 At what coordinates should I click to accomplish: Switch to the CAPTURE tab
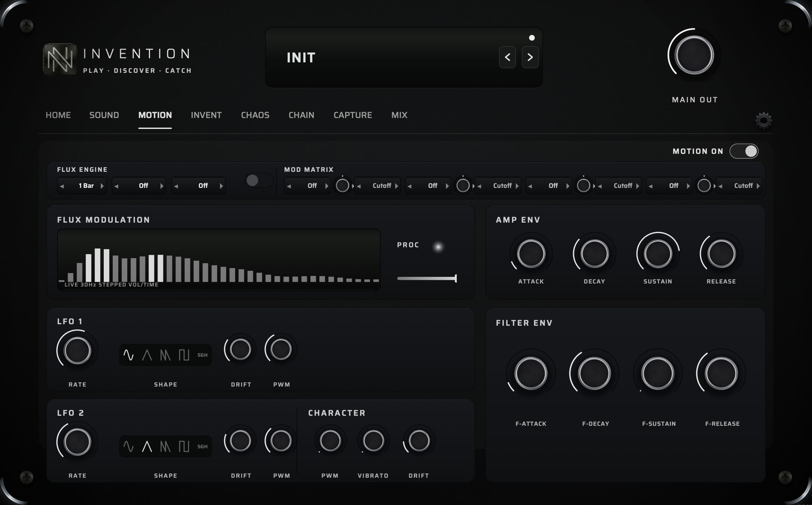[353, 115]
